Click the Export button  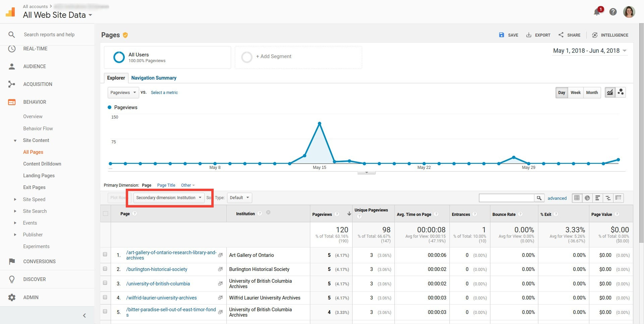[x=538, y=35]
